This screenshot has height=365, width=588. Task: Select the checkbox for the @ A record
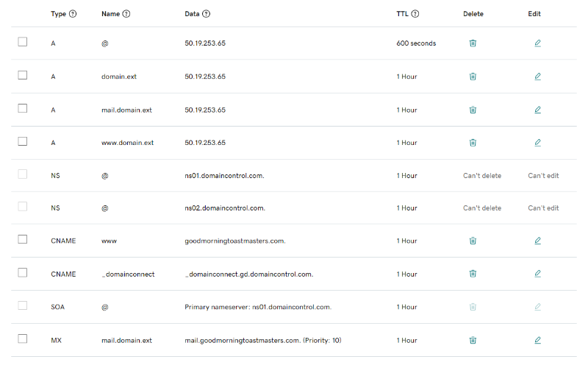click(x=23, y=42)
